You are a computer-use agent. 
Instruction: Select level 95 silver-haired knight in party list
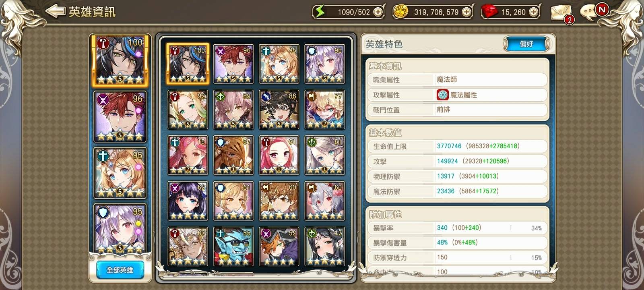pos(120,229)
